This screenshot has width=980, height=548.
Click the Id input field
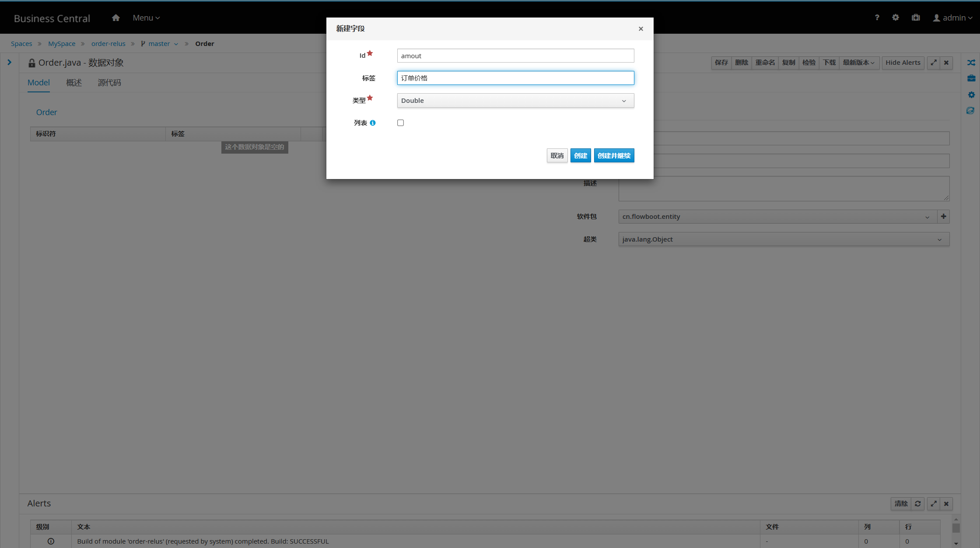point(515,56)
